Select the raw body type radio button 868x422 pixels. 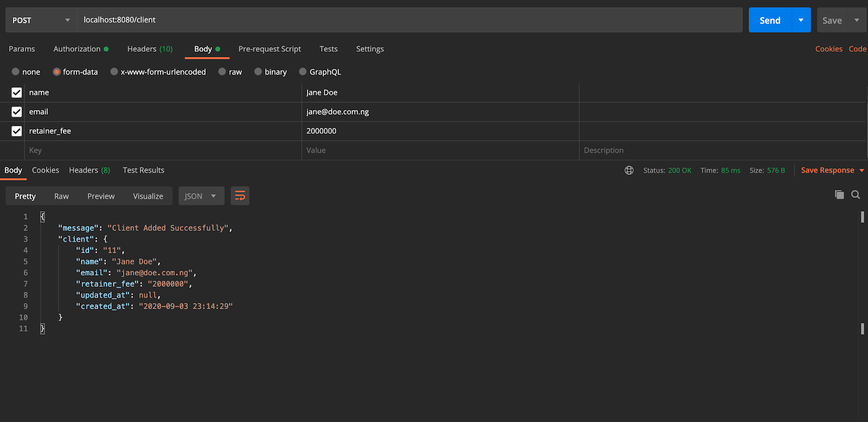click(x=222, y=72)
